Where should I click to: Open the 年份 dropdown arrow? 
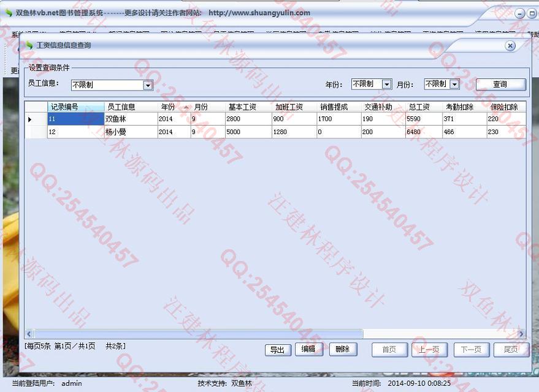(387, 84)
